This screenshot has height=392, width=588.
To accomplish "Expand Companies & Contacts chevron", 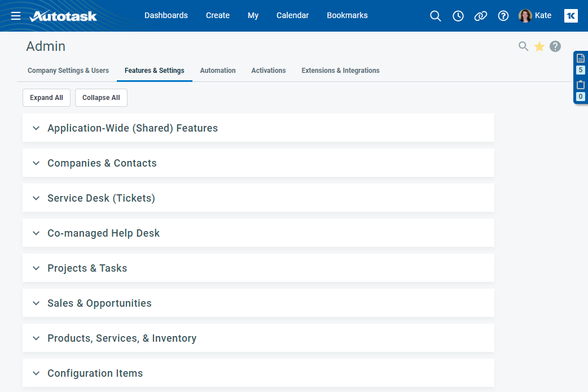I will point(36,163).
